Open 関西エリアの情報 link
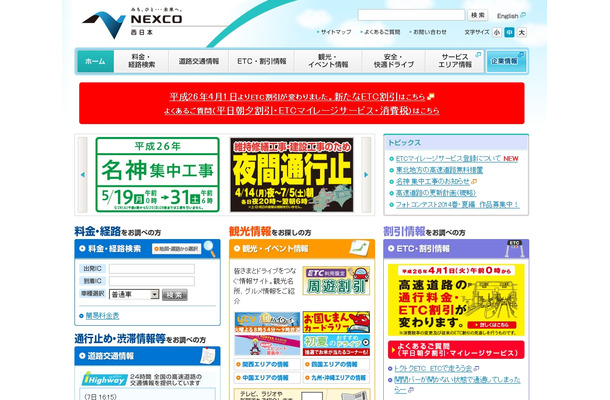This screenshot has width=610, height=400. (265, 365)
